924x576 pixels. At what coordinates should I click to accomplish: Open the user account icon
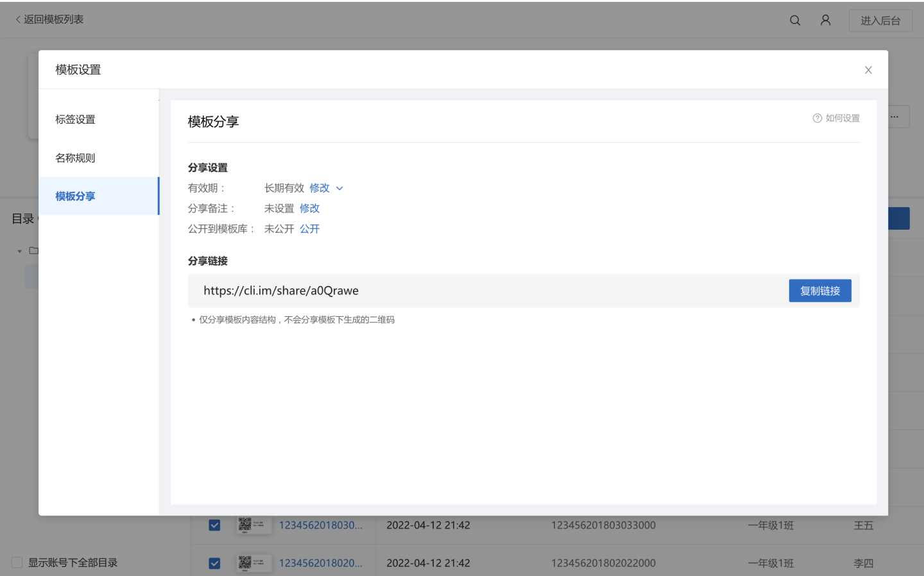coord(826,21)
